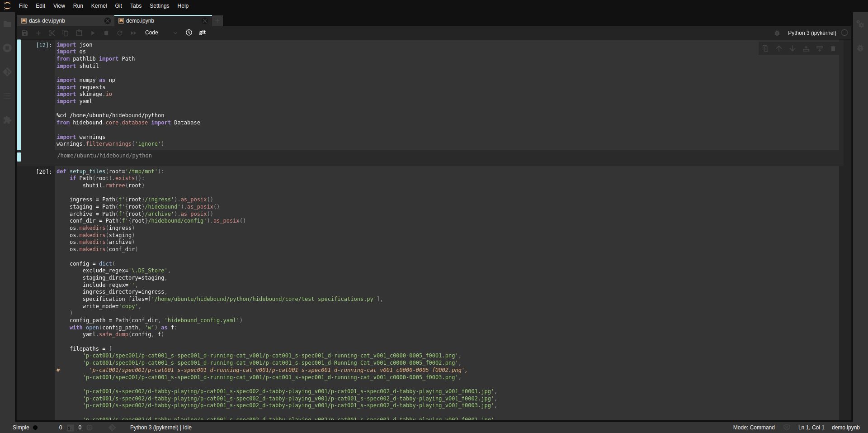
Task: Click inside the import json code cell
Action: (x=447, y=95)
